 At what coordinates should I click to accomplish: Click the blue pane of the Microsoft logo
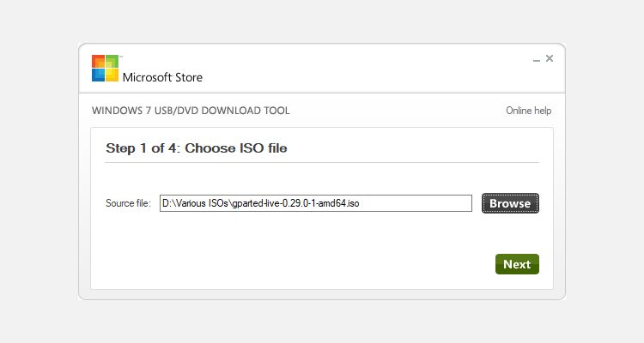point(98,75)
